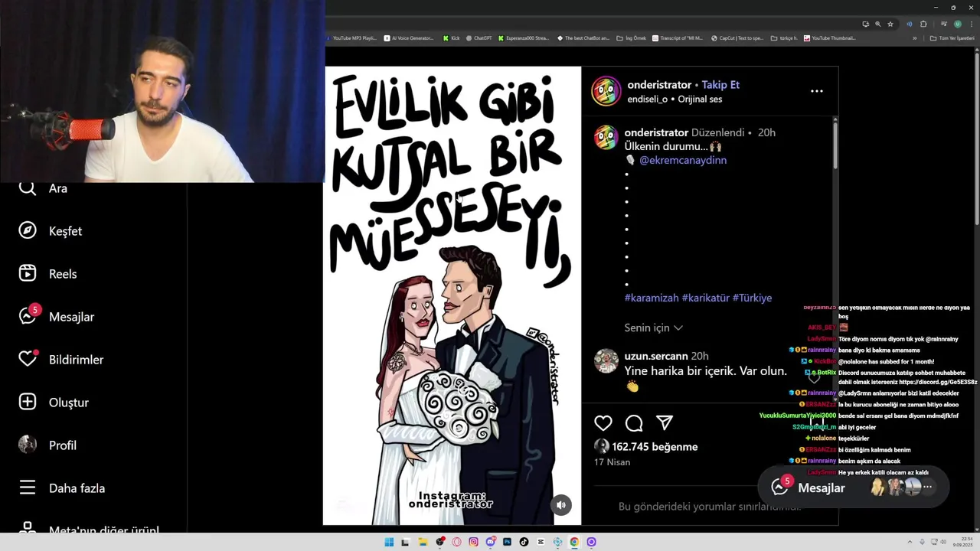Show hidden system tray icons
This screenshot has height=551, width=980.
[x=910, y=542]
